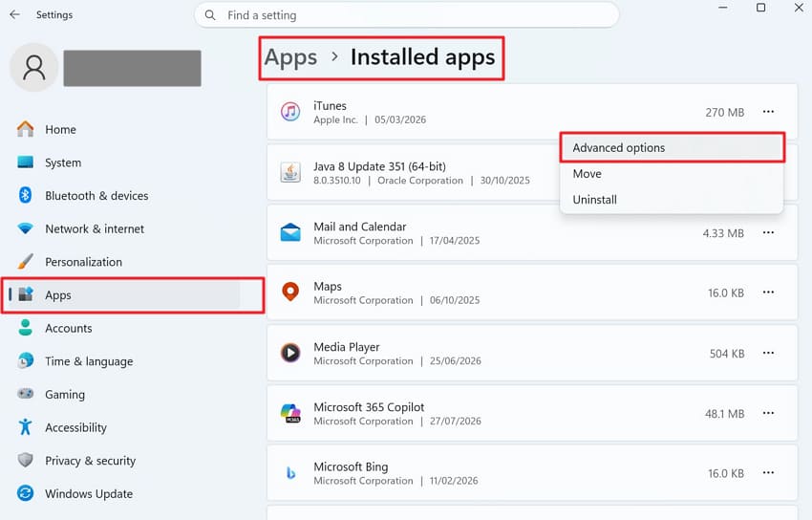
Task: Click the Maps pin icon
Action: [290, 292]
